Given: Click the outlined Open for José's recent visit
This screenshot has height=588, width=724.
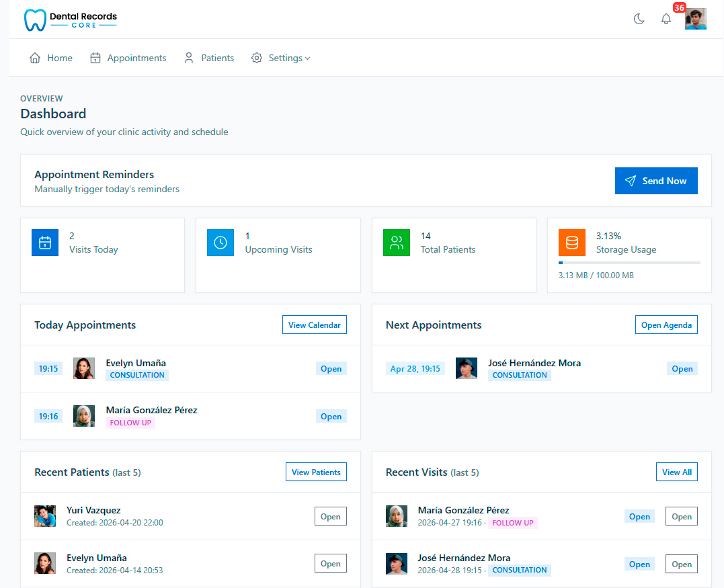Looking at the screenshot, I should pyautogui.click(x=682, y=564).
